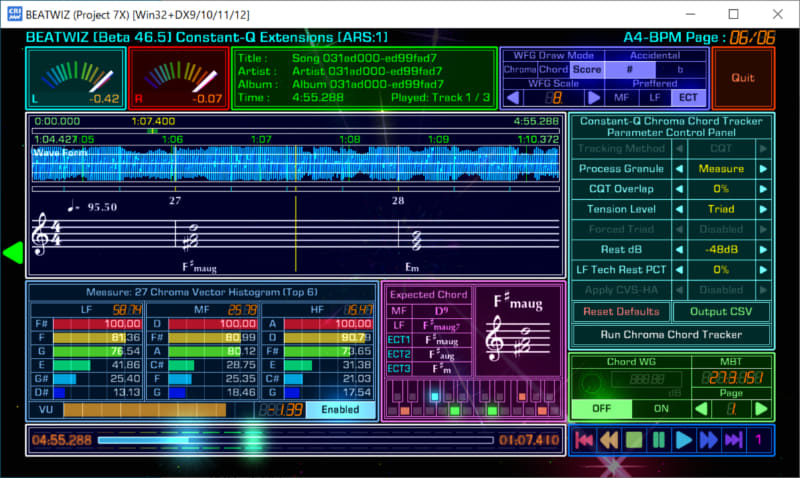Click the Quit button
800x478 pixels.
coord(743,78)
